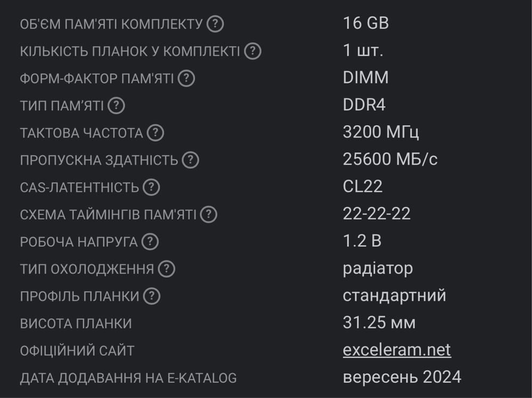Show help tooltip for ФОРМ-ФАКТОР ПАМ'ЯТІ
Image resolution: width=532 pixels, height=398 pixels.
tap(186, 78)
